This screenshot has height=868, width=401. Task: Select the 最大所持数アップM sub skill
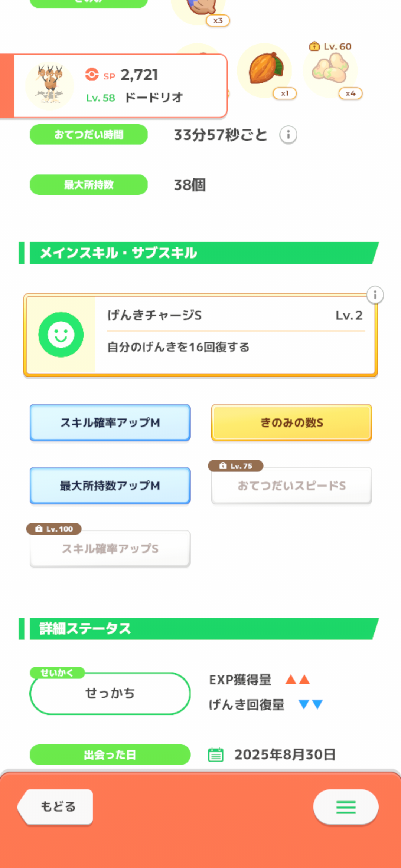[x=110, y=486]
